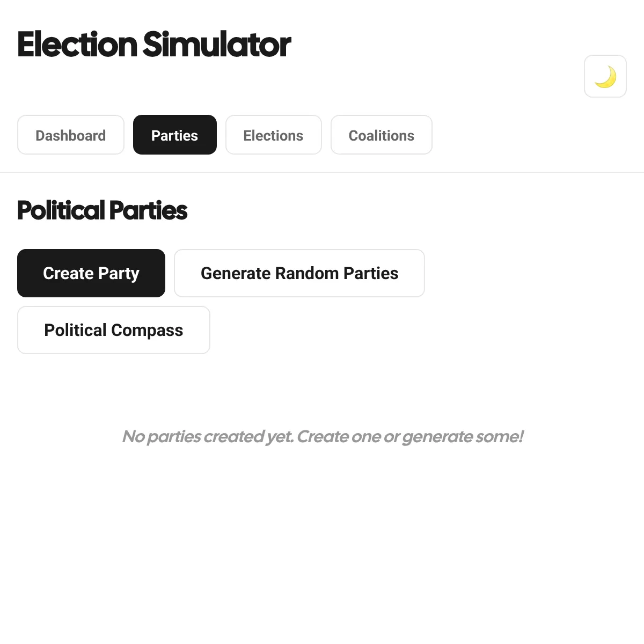The height and width of the screenshot is (644, 644).
Task: Navigate to Coalitions section
Action: [381, 135]
